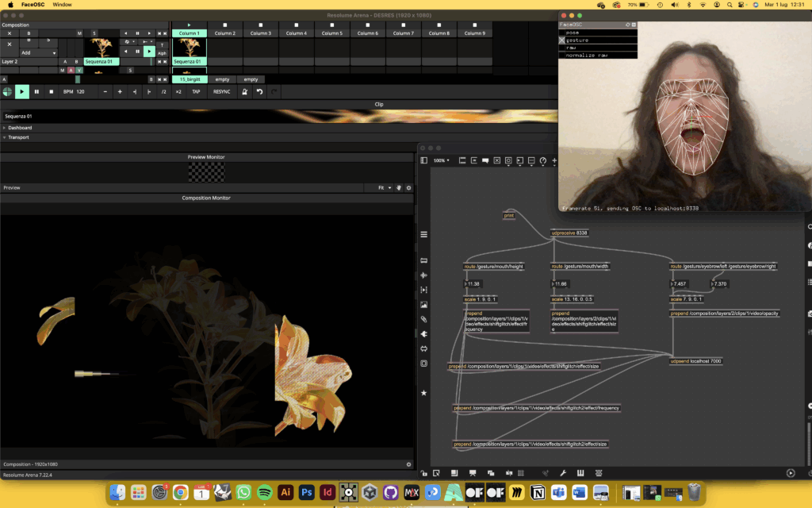The height and width of the screenshot is (508, 812).
Task: Open the Max sidebar star favorites icon
Action: (424, 393)
